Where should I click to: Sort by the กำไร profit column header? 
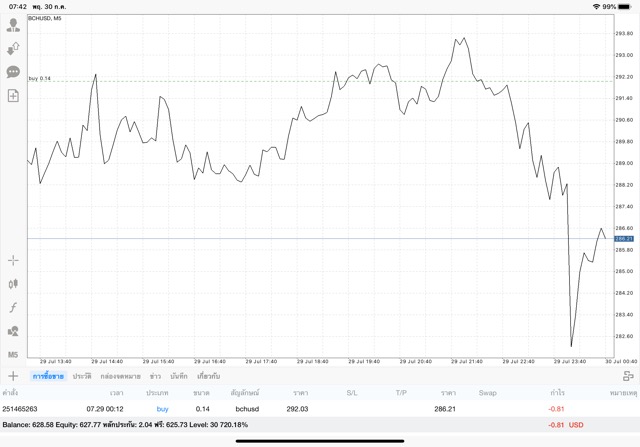tap(557, 393)
